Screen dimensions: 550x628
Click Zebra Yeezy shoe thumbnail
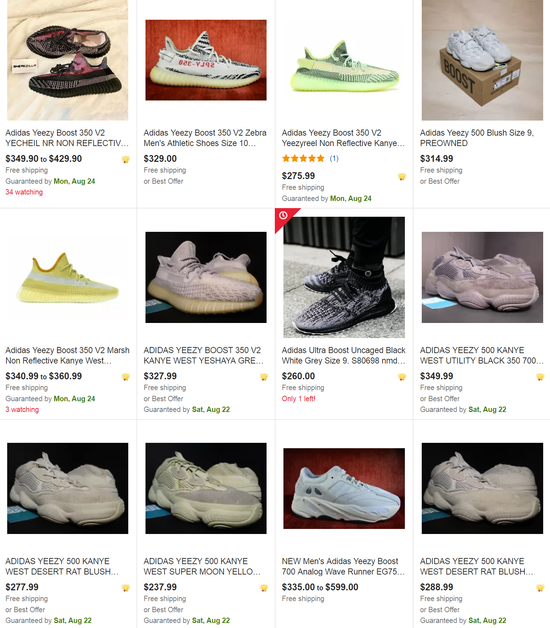[x=206, y=60]
